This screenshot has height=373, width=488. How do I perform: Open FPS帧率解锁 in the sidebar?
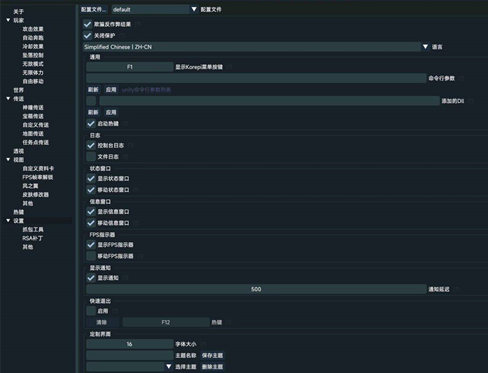38,177
